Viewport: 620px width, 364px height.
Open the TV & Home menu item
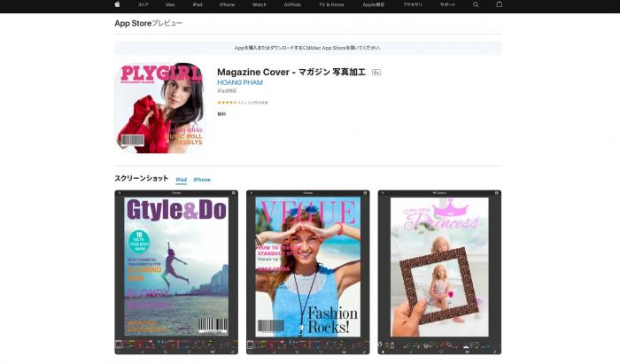331,4
